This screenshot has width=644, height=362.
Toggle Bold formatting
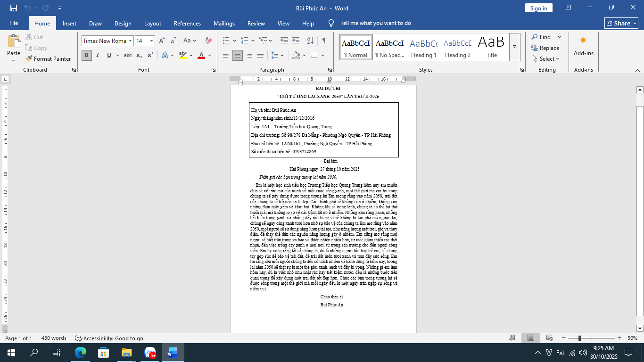coord(86,55)
